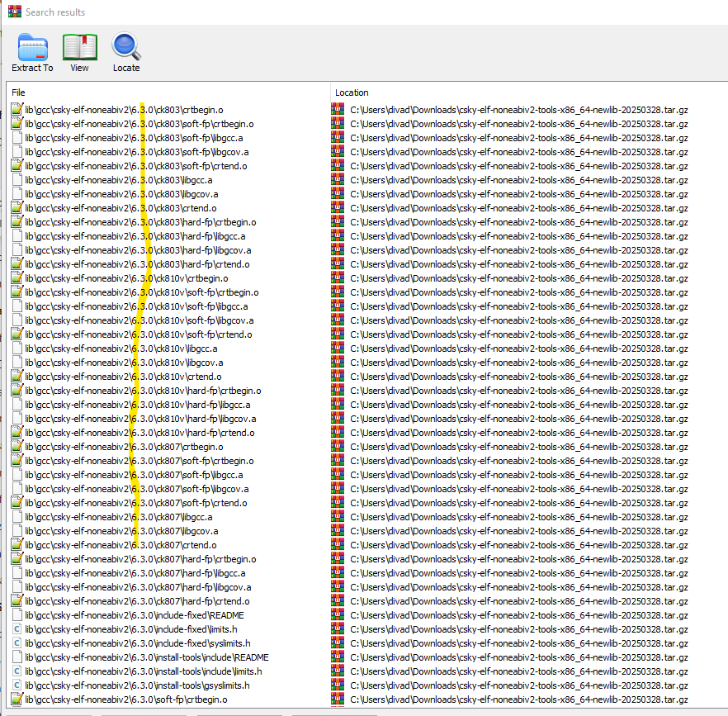Image resolution: width=728 pixels, height=716 pixels.
Task: Click C header icon for install-tools\include\limits.h
Action: [x=17, y=671]
